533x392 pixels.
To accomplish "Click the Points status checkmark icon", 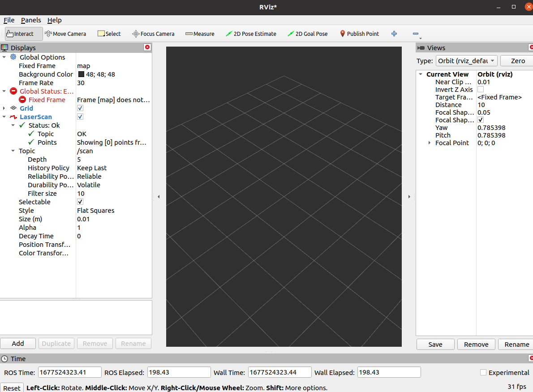I will click(31, 142).
